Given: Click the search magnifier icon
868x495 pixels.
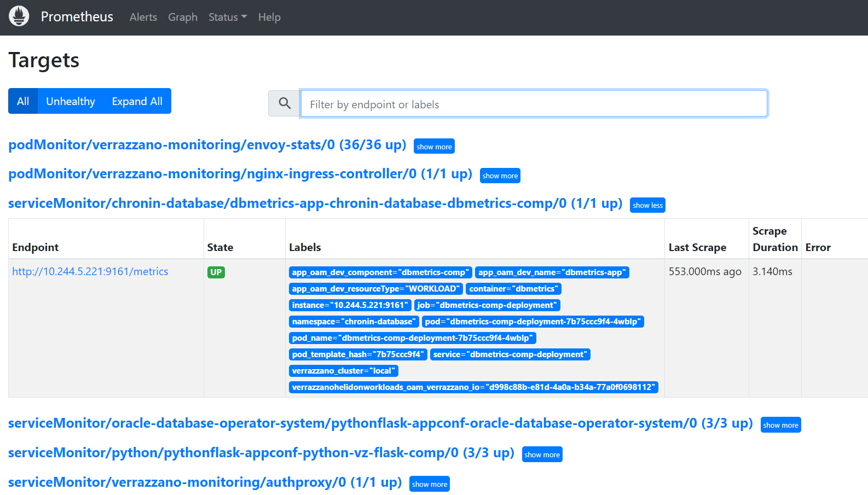Looking at the screenshot, I should 285,103.
